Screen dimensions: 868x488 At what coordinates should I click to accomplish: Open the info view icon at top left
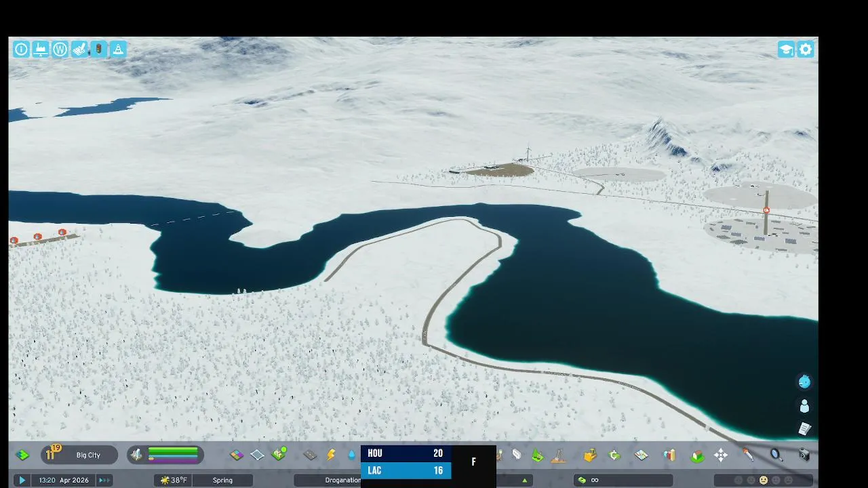pos(21,49)
